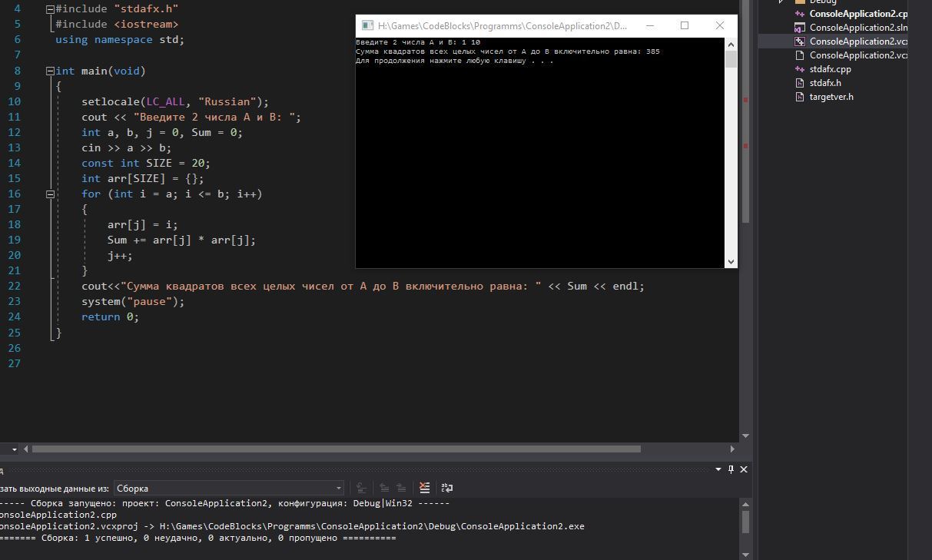Click the C++ icon beside stdafx.cpp
This screenshot has height=560, width=932.
click(x=800, y=69)
